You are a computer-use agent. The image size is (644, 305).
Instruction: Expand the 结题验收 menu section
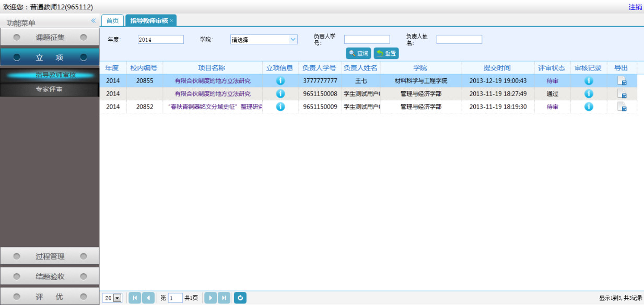pos(50,276)
